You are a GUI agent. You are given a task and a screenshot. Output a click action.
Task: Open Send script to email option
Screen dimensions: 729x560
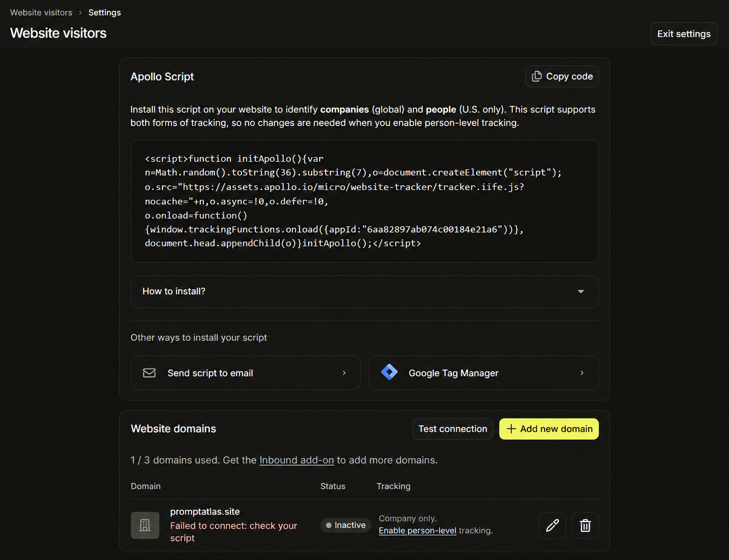click(246, 373)
